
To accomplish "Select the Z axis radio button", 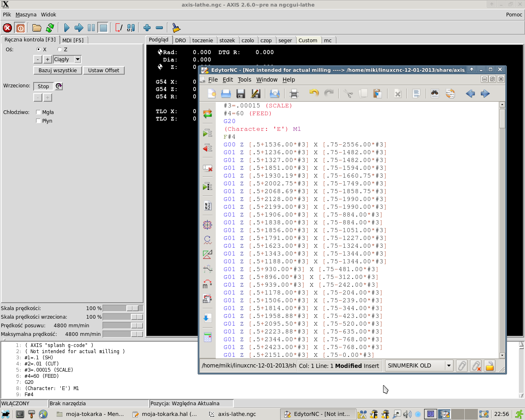I will [x=59, y=49].
